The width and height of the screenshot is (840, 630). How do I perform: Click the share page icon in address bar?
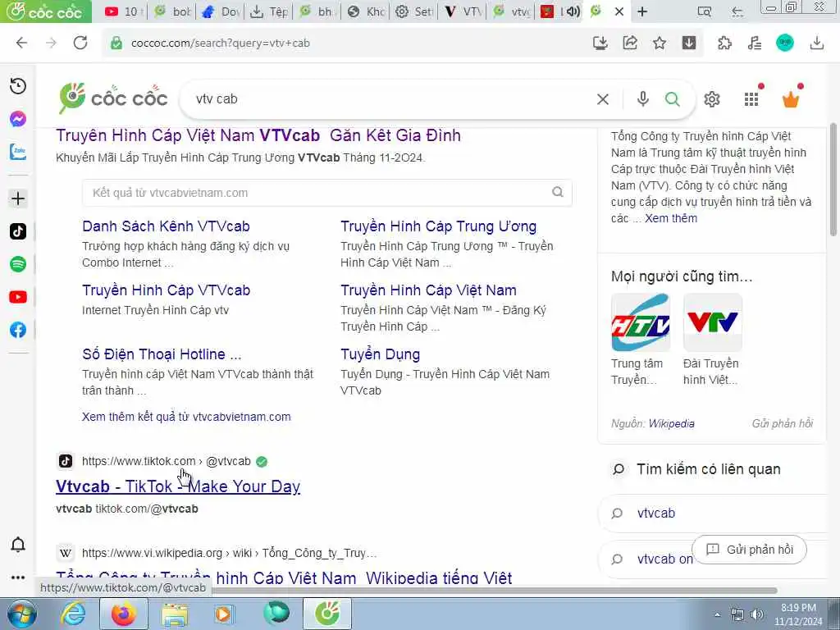tap(630, 43)
